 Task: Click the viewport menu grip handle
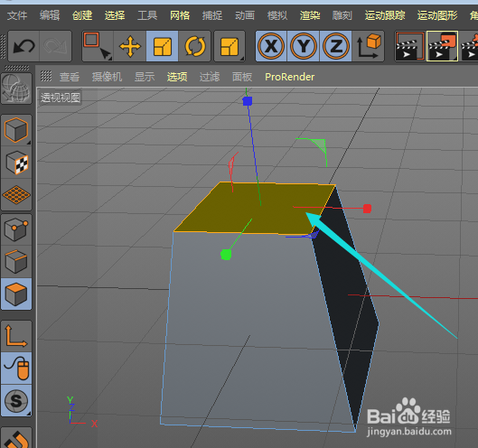click(x=46, y=76)
